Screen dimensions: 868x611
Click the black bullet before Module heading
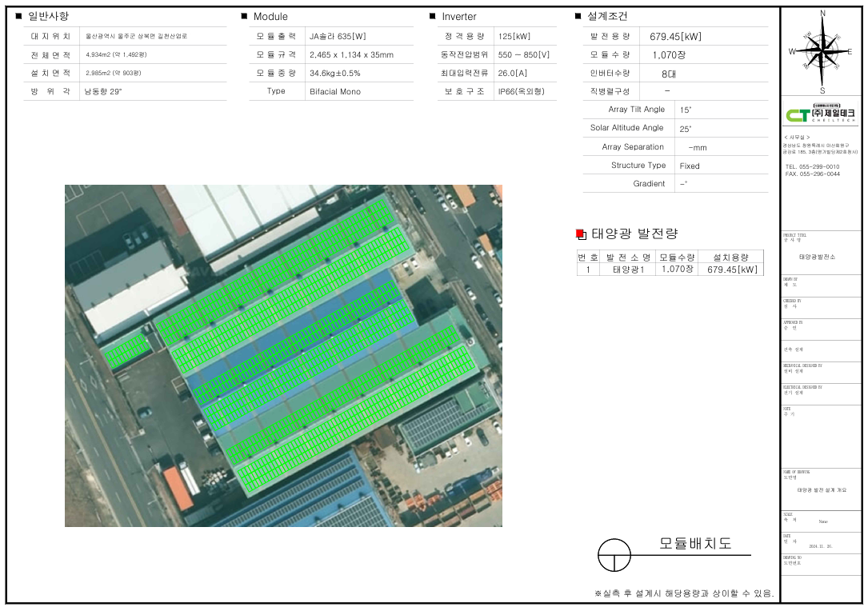[244, 16]
